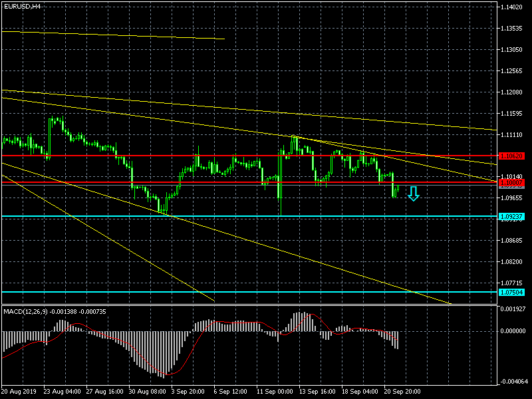This screenshot has width=532, height=399.
Task: Select the red 1.10007 price label
Action: (x=511, y=182)
